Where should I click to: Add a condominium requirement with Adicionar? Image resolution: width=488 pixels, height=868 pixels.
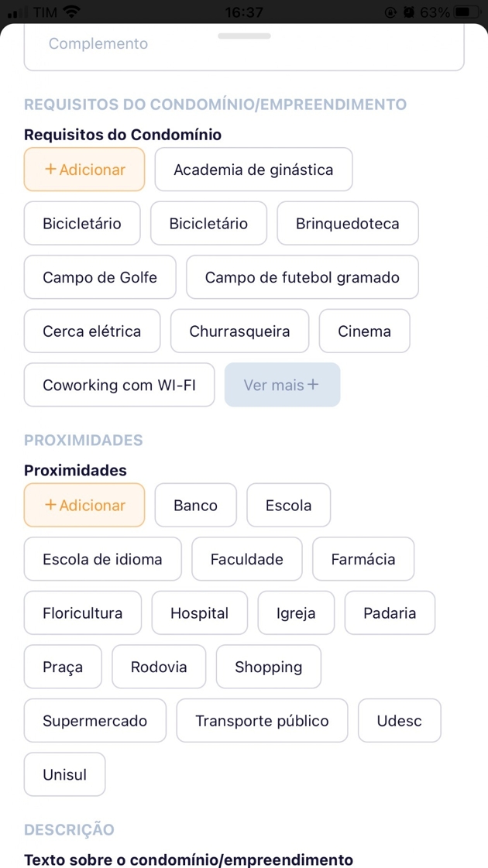[84, 170]
